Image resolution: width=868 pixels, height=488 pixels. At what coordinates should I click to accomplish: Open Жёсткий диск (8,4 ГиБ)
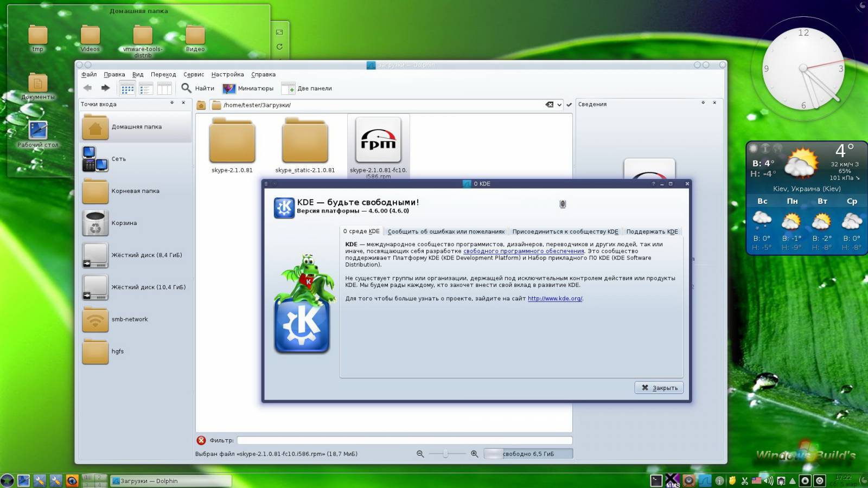coord(136,255)
